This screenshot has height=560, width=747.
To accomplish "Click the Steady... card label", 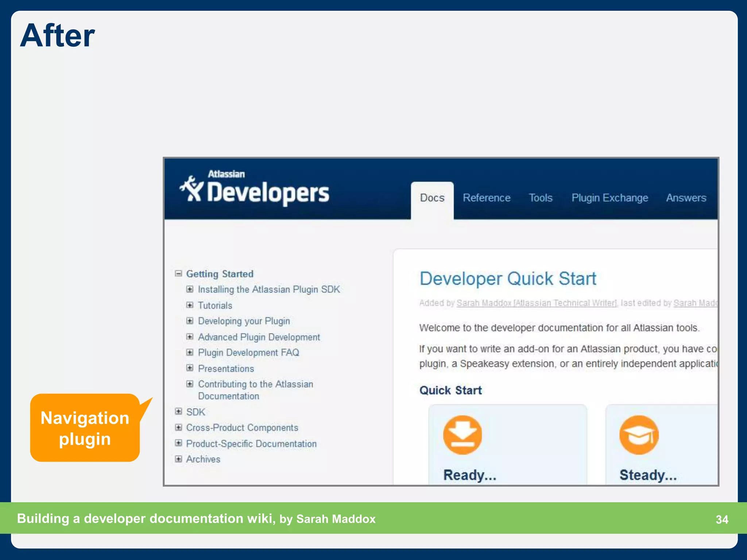I will [x=648, y=475].
